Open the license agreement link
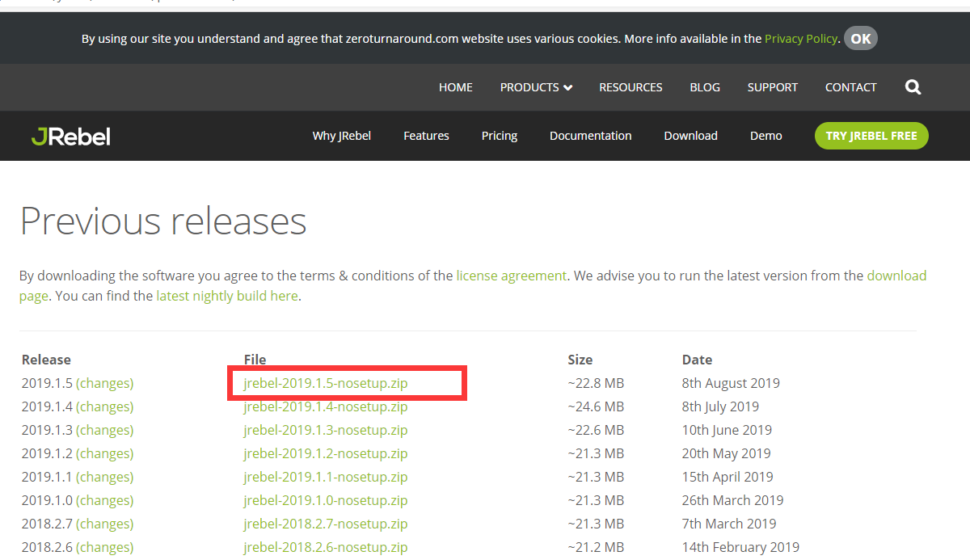The width and height of the screenshot is (970, 560). click(x=512, y=276)
